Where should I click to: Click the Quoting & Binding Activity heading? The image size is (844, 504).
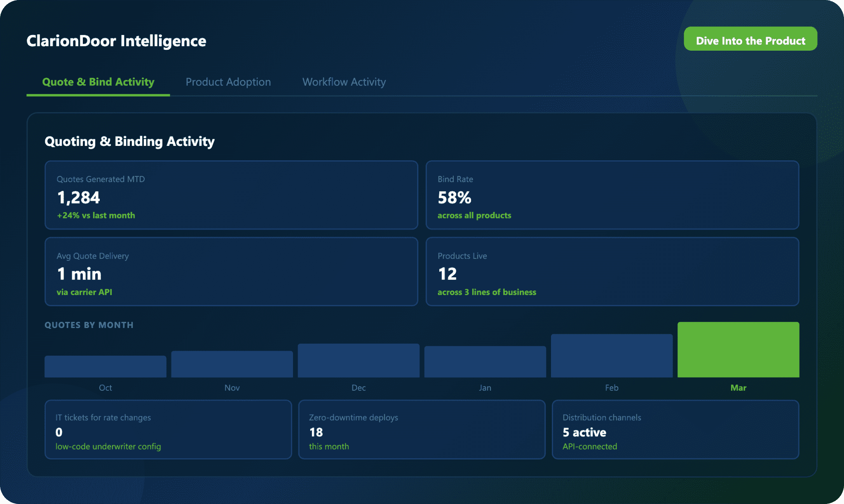(129, 141)
